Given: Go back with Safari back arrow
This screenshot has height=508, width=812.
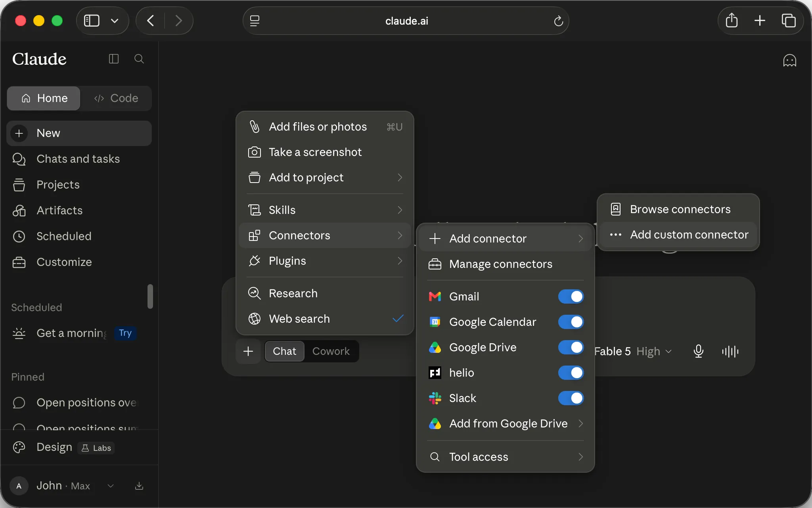Looking at the screenshot, I should (x=151, y=21).
